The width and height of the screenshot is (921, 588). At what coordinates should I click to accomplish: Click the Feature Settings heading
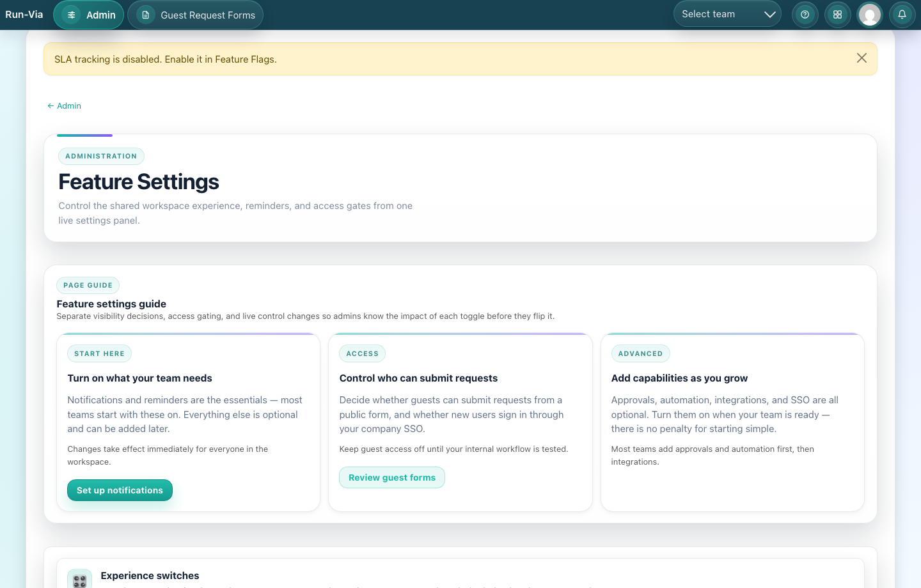tap(139, 182)
